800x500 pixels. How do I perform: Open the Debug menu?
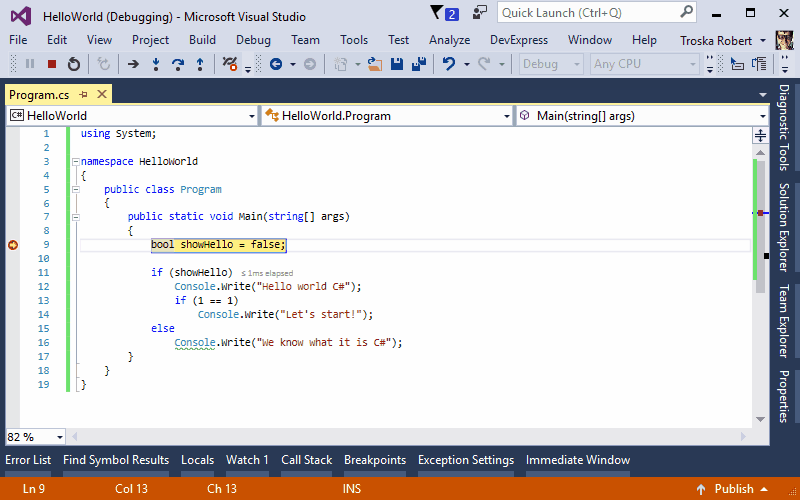(253, 40)
